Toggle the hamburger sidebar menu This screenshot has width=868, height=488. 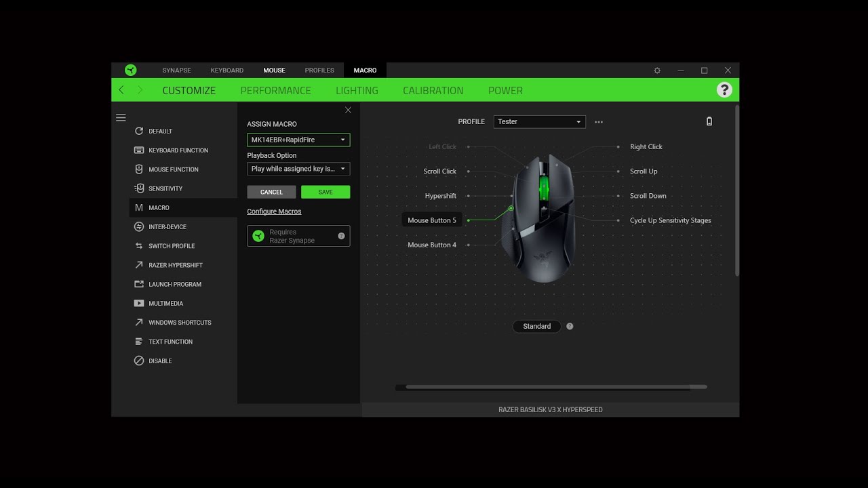click(121, 117)
